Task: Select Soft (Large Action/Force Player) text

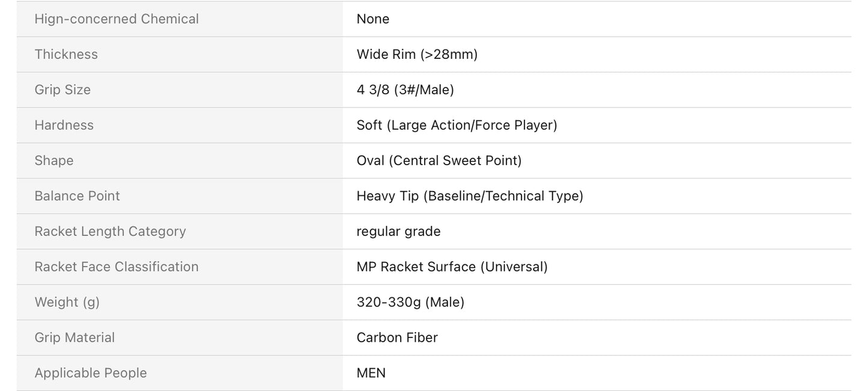Action: [x=457, y=125]
